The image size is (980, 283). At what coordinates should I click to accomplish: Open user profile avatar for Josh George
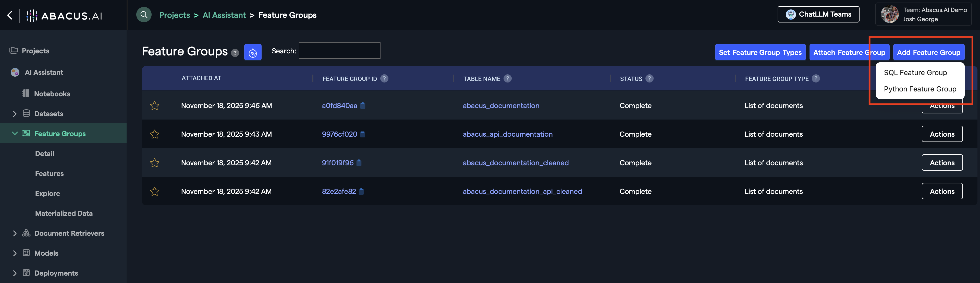(x=889, y=15)
